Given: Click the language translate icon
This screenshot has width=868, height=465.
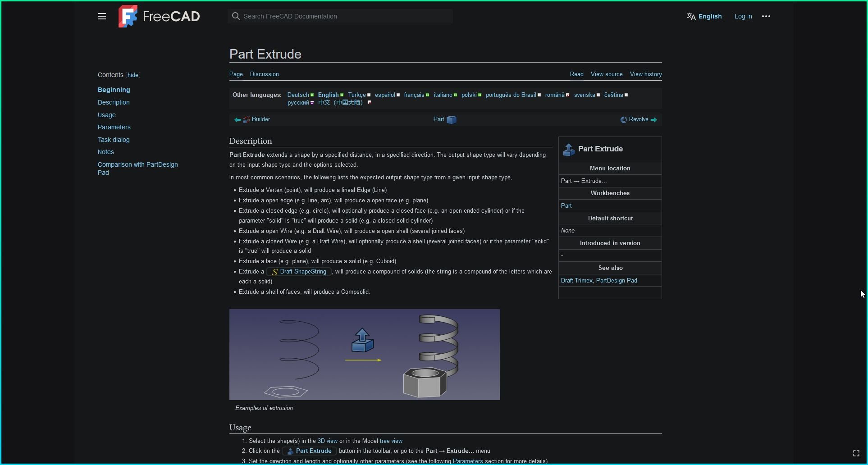Looking at the screenshot, I should [691, 16].
